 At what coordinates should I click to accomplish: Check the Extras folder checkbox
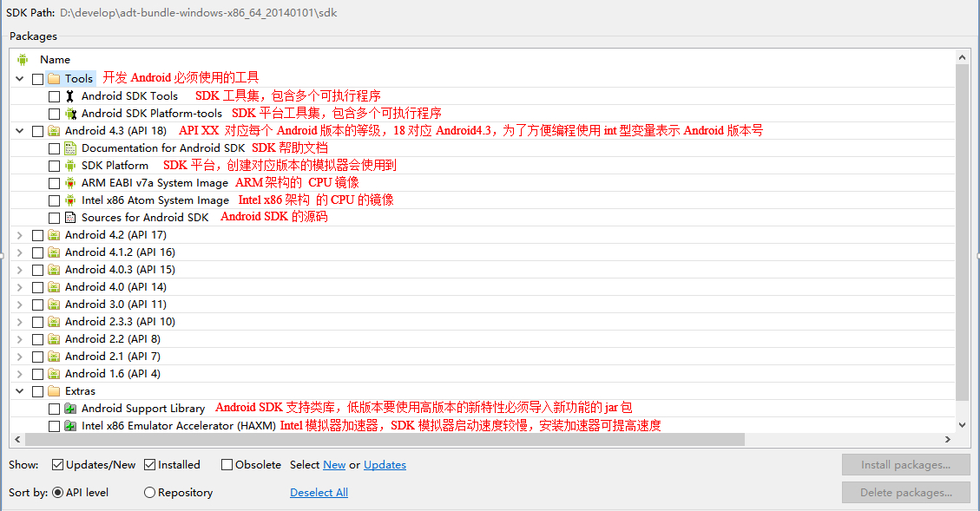pyautogui.click(x=37, y=391)
